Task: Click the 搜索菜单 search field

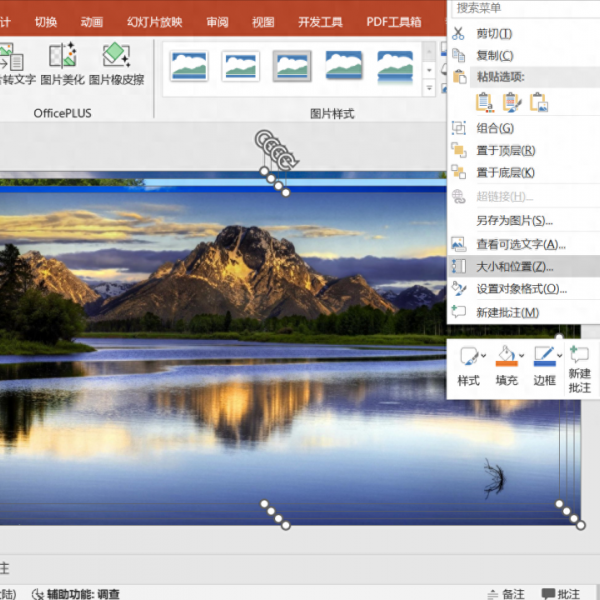Action: click(520, 8)
